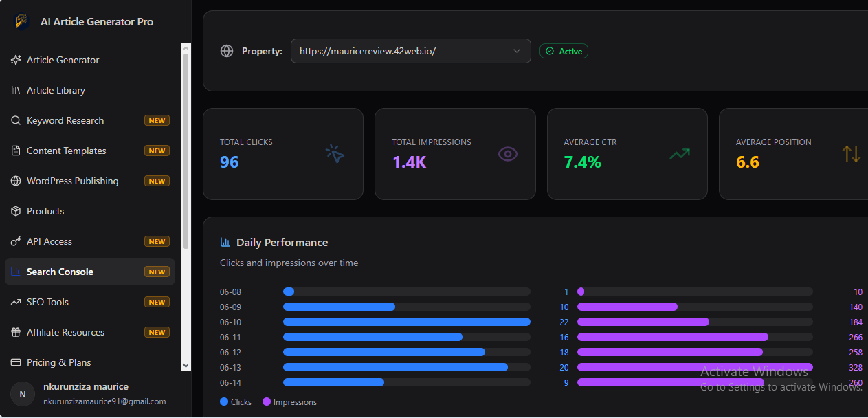Click the cursor icon in Total Clicks card
This screenshot has width=868, height=418.
335,154
